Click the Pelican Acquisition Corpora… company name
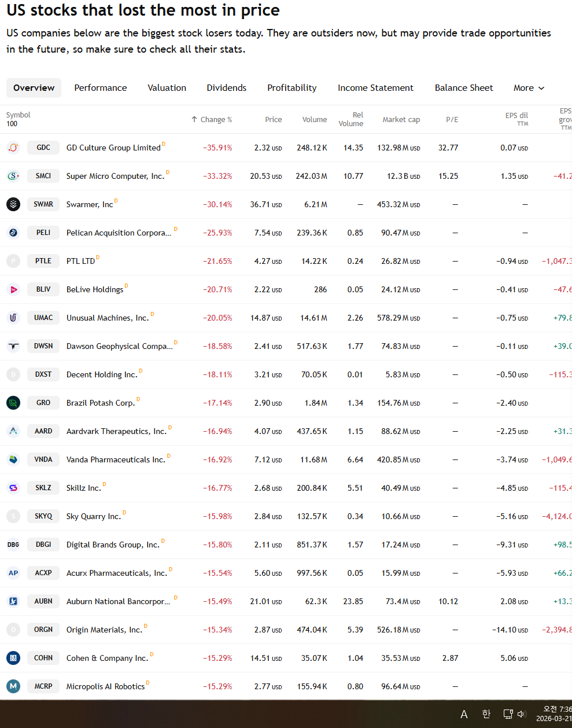572x728 pixels. tap(119, 233)
